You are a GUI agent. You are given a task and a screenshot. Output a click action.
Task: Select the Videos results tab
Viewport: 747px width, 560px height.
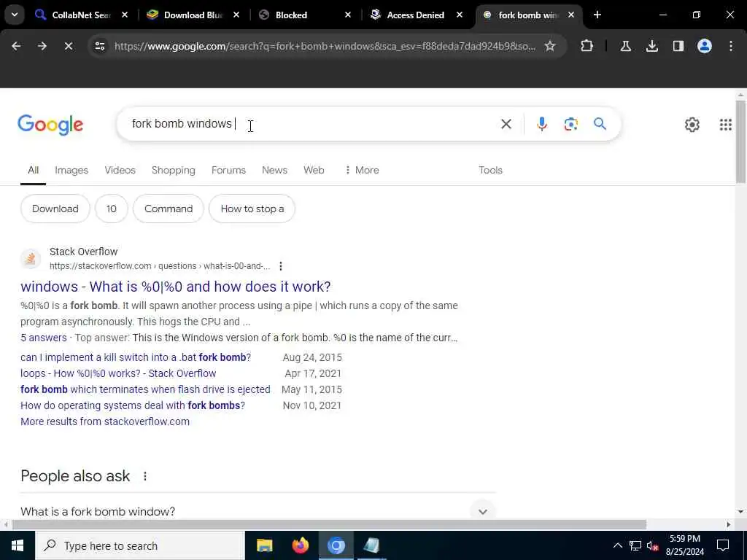pos(120,171)
